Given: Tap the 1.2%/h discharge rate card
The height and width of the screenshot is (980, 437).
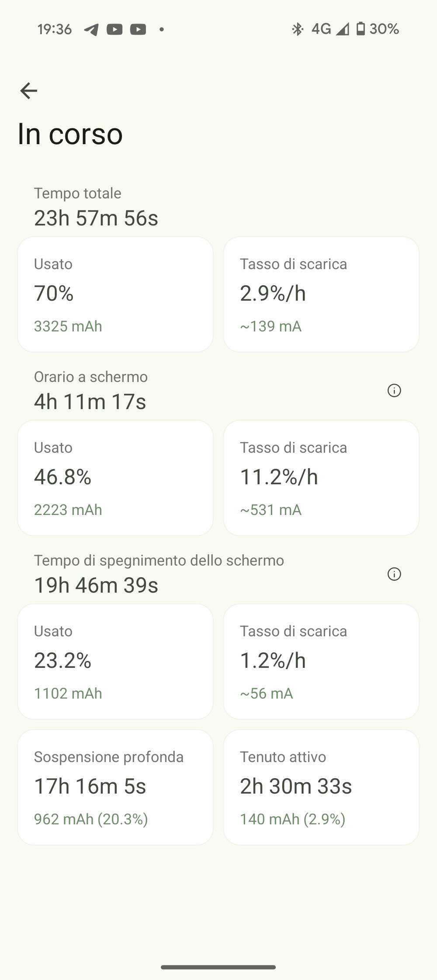Looking at the screenshot, I should coord(321,661).
